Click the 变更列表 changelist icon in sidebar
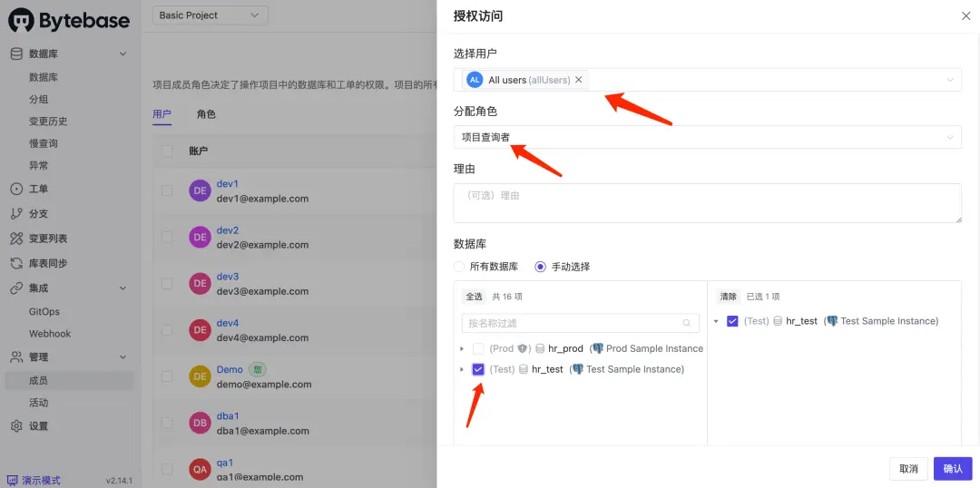The height and width of the screenshot is (488, 980). click(17, 238)
